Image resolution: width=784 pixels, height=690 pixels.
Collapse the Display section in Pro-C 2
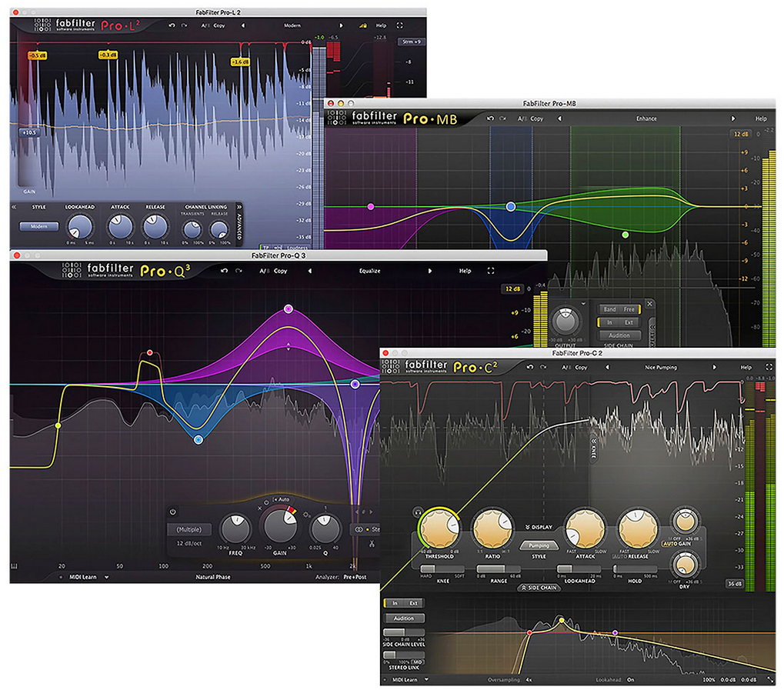539,527
